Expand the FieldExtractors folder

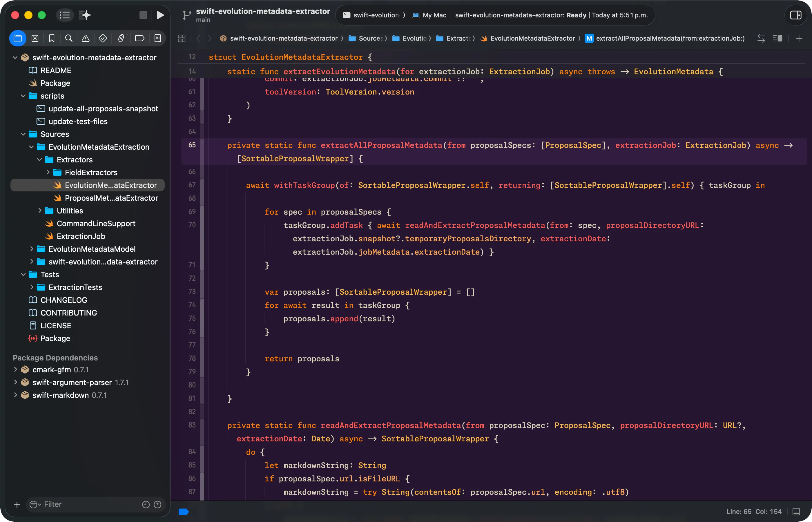click(48, 172)
